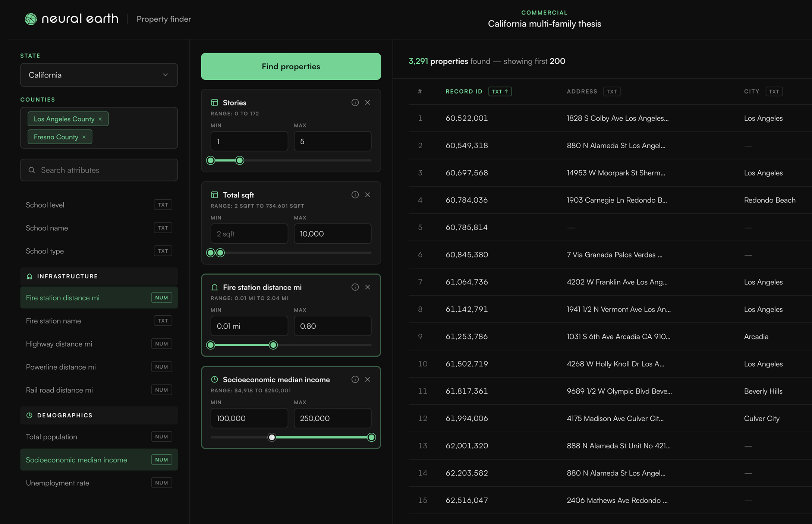Image resolution: width=812 pixels, height=524 pixels.
Task: Sort by the Record ID column header
Action: 464,92
